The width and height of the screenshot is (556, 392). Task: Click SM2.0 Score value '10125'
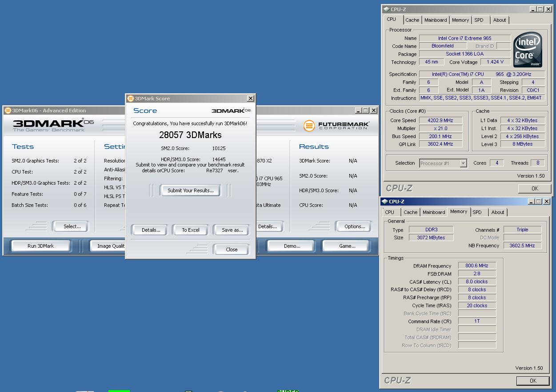219,148
